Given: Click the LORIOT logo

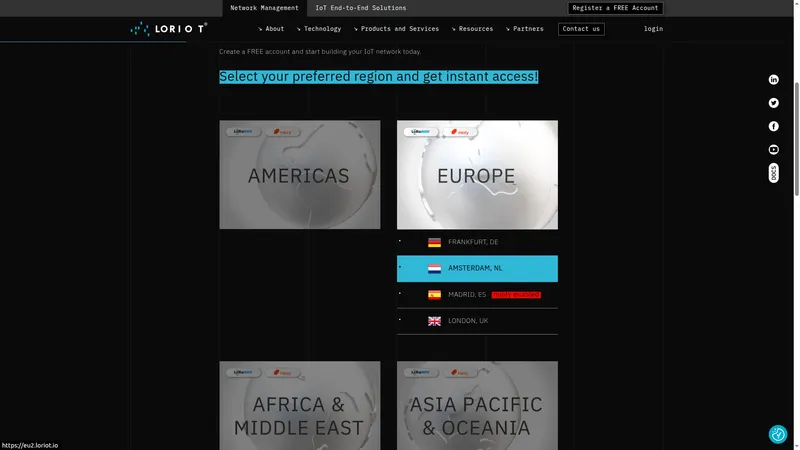Looking at the screenshot, I should pos(169,29).
